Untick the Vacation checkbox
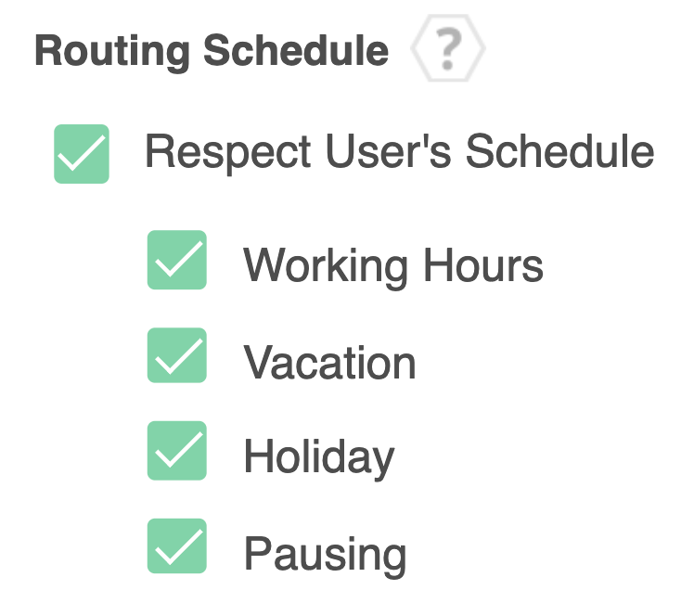The width and height of the screenshot is (694, 616). click(x=176, y=356)
